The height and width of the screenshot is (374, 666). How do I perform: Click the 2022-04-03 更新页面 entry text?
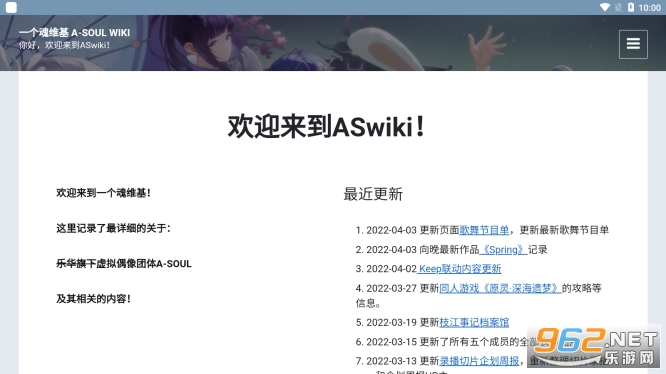pos(412,230)
